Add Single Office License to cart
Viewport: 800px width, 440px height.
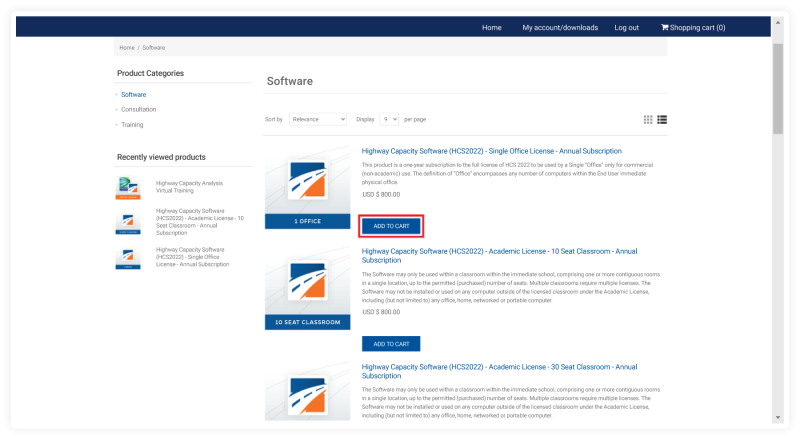point(391,226)
